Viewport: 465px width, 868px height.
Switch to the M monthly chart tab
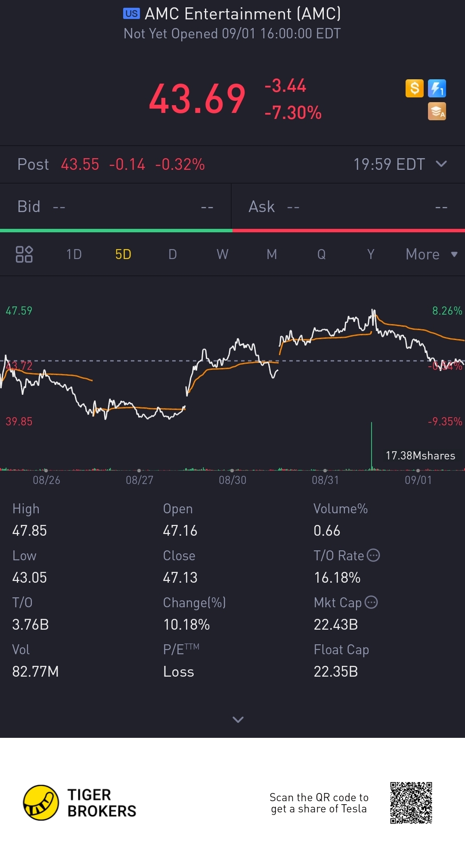[272, 254]
